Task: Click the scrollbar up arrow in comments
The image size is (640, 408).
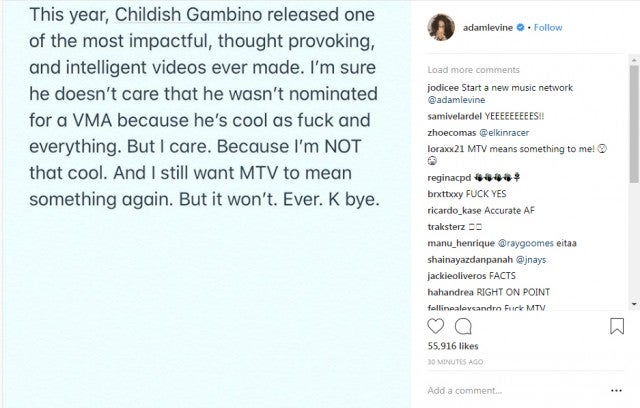Action: pos(634,60)
